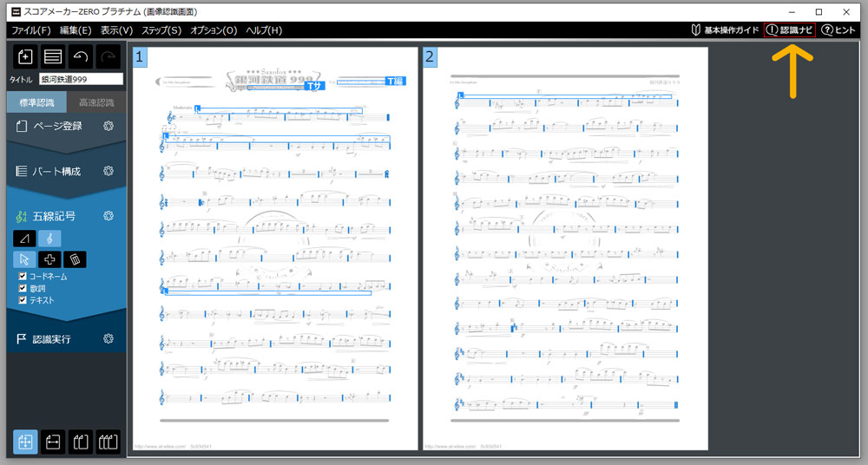Click the fit-width view icon

pyautogui.click(x=53, y=442)
